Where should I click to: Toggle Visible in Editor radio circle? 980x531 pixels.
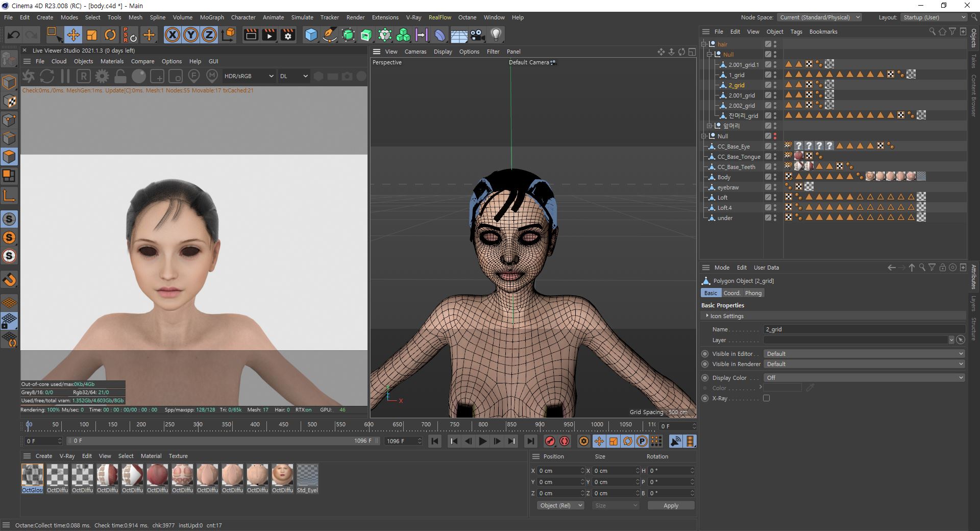[x=705, y=354]
